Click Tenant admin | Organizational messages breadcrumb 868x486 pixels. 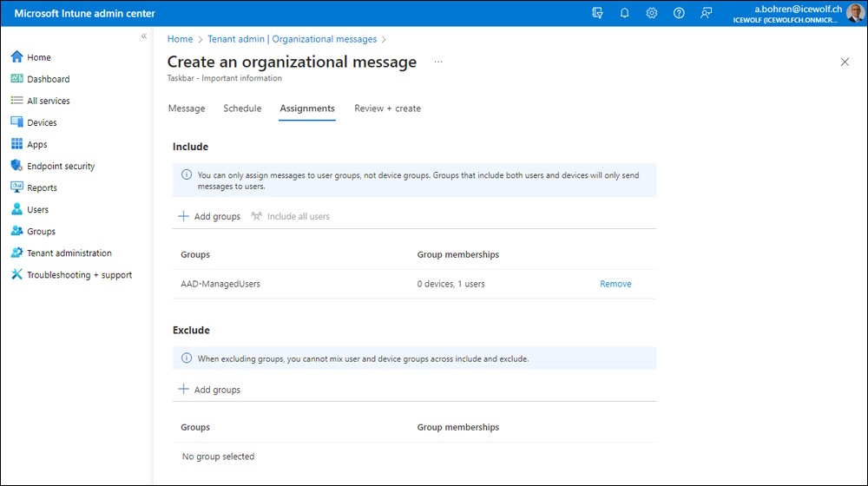pyautogui.click(x=293, y=39)
